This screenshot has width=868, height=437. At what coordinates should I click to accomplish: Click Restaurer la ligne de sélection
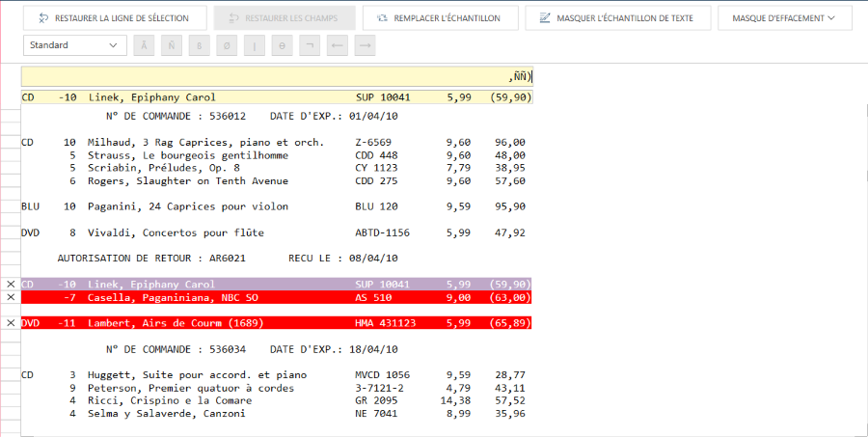pos(114,18)
